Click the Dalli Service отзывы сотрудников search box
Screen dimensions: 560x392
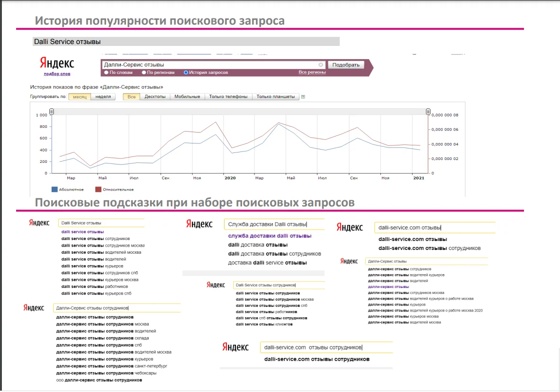279,285
